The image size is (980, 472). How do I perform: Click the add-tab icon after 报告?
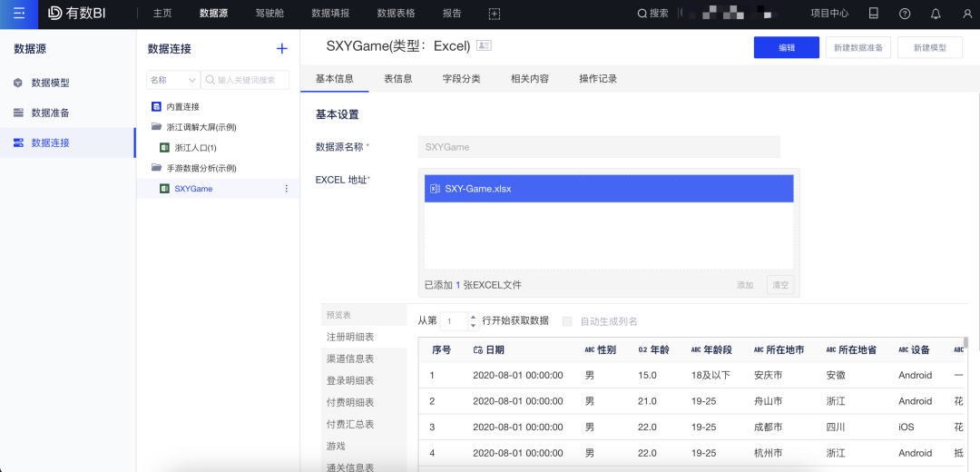495,14
